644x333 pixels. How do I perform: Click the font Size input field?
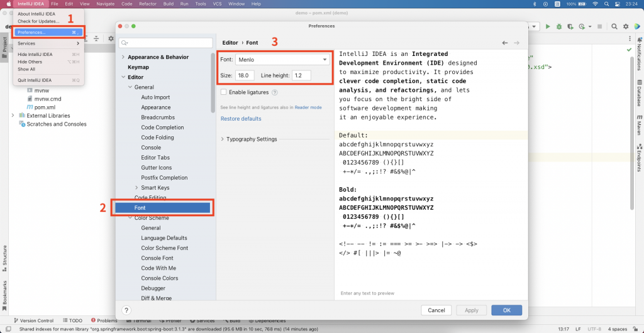245,75
